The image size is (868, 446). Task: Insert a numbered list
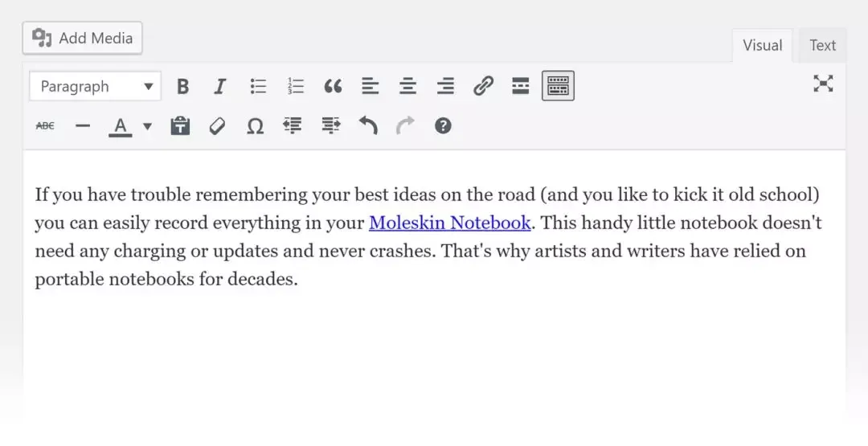tap(296, 87)
